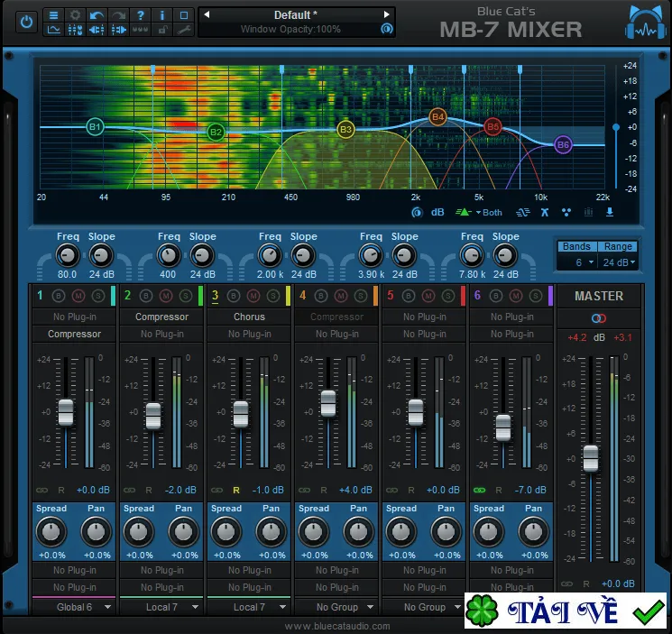Expand the Global 6 group dropdown
Image resolution: width=672 pixels, height=634 pixels.
[74, 607]
